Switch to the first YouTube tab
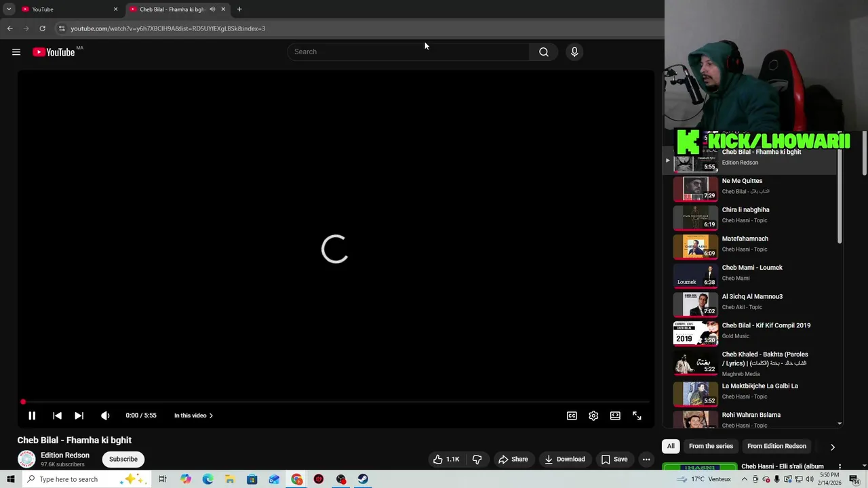The width and height of the screenshot is (868, 488). [x=69, y=9]
